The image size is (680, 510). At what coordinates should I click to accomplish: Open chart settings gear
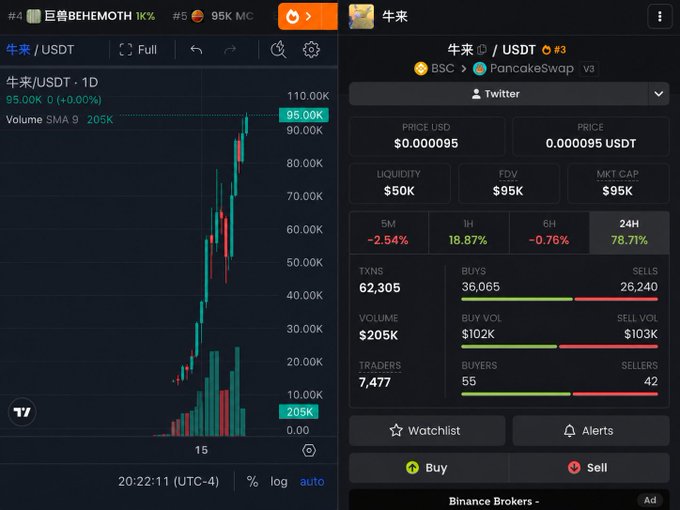[311, 50]
